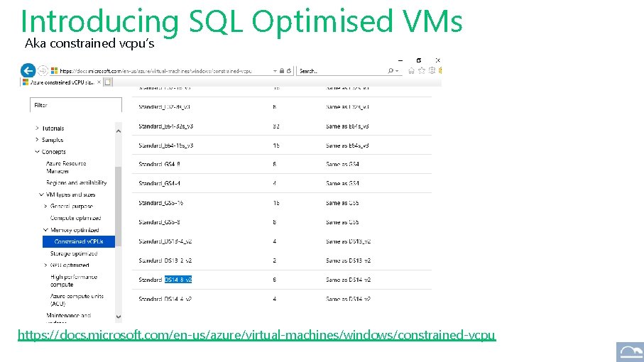Open Favorites with the star icon
644x362 pixels.
coord(421,71)
